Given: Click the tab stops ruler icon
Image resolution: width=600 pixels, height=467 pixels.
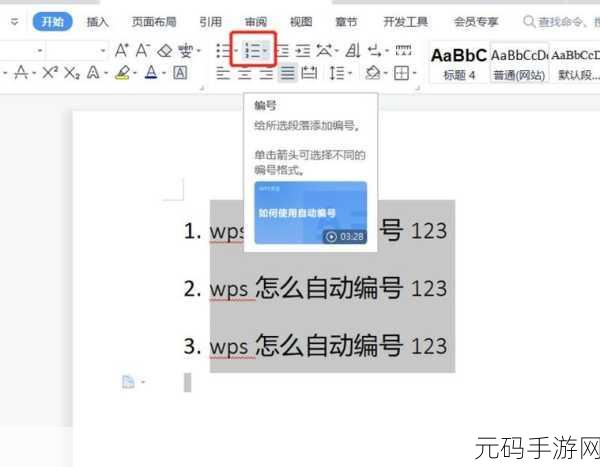Looking at the screenshot, I should (403, 50).
